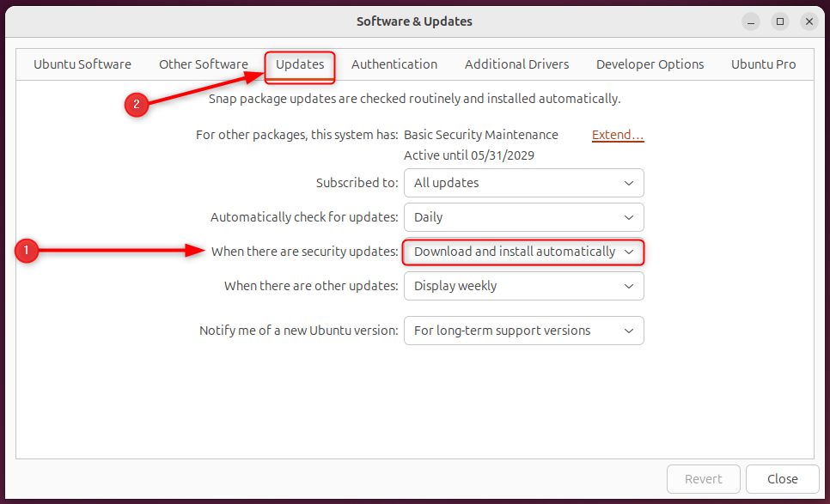
Task: Select the Updates tab
Action: pos(299,64)
